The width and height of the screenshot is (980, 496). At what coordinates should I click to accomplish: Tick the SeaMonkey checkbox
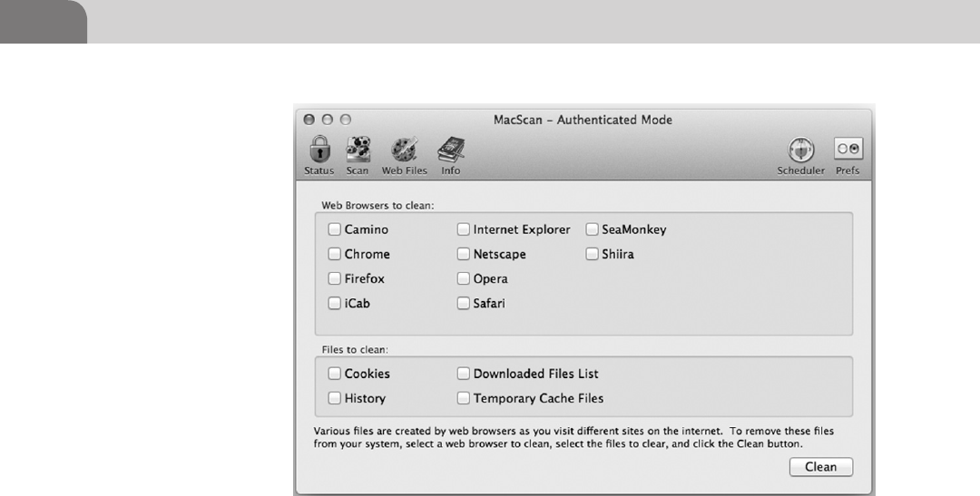[x=592, y=229]
